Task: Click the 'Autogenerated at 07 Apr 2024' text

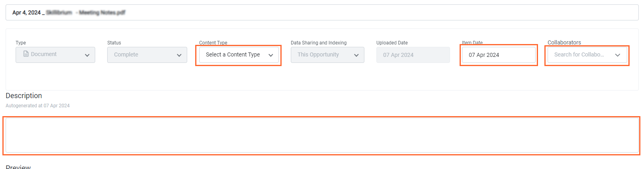Action: pos(38,106)
